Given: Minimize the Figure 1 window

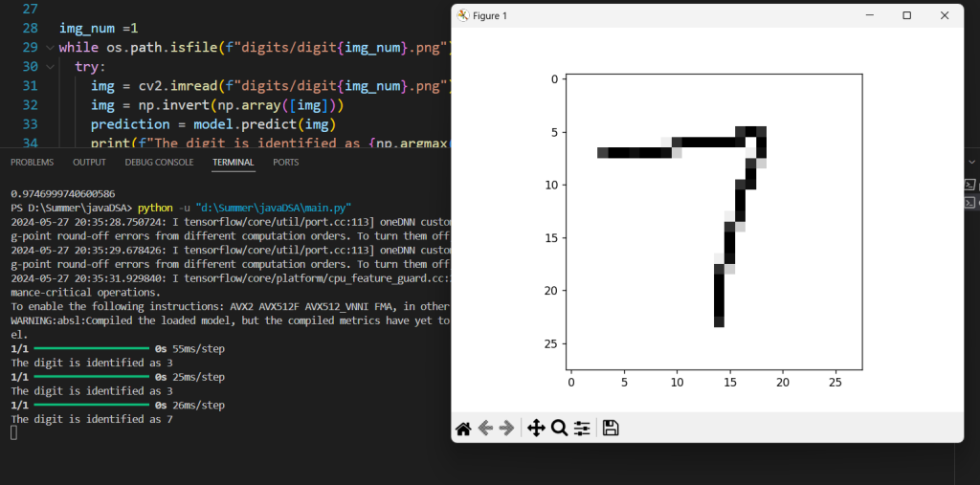Looking at the screenshot, I should (x=869, y=15).
